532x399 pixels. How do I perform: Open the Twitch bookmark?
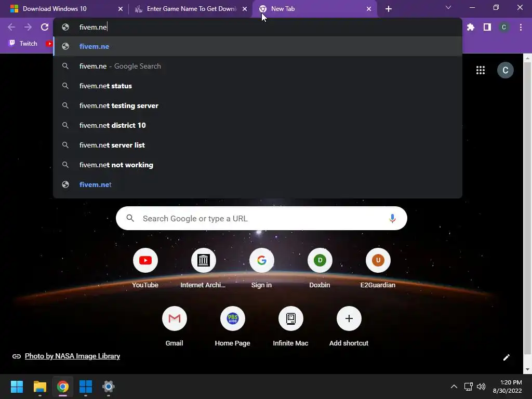[23, 44]
